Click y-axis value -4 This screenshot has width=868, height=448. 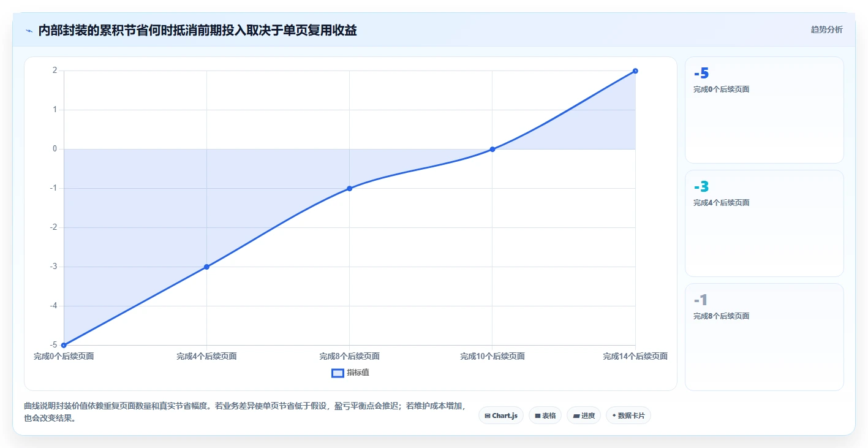(53, 306)
